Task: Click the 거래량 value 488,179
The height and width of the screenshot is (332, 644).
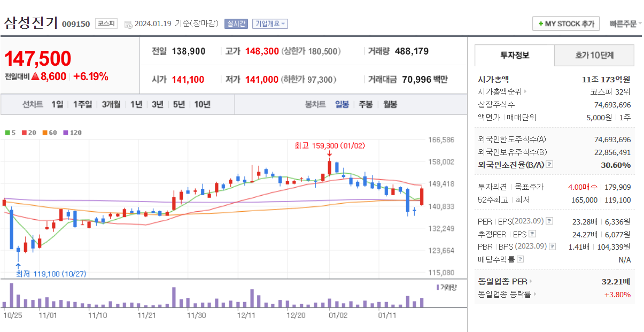Action: pyautogui.click(x=412, y=51)
